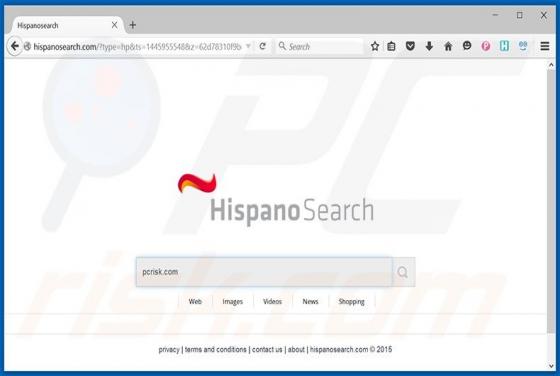Viewport: 560px width, 376px height.
Task: Go to the Home page icon
Action: click(x=448, y=46)
